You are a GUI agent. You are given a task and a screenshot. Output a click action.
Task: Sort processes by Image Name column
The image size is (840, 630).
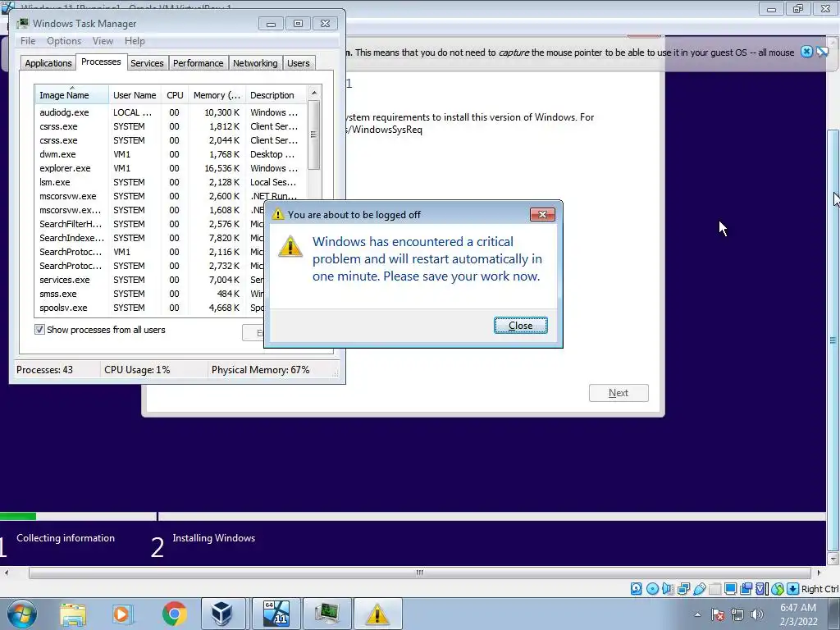coord(71,95)
